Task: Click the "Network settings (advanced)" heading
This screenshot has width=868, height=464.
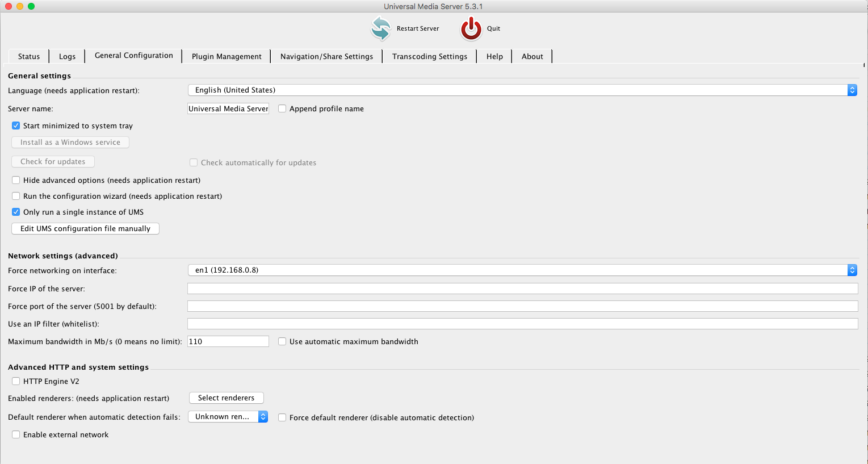Action: click(63, 256)
